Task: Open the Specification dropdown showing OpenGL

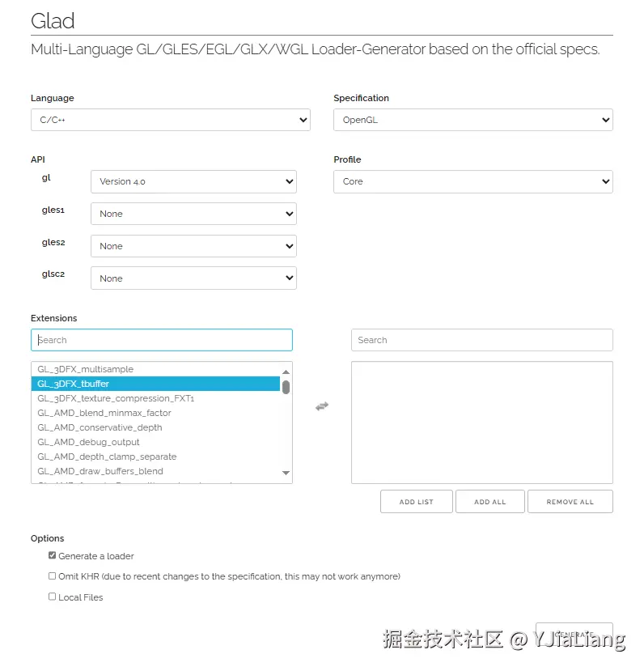Action: coord(473,120)
